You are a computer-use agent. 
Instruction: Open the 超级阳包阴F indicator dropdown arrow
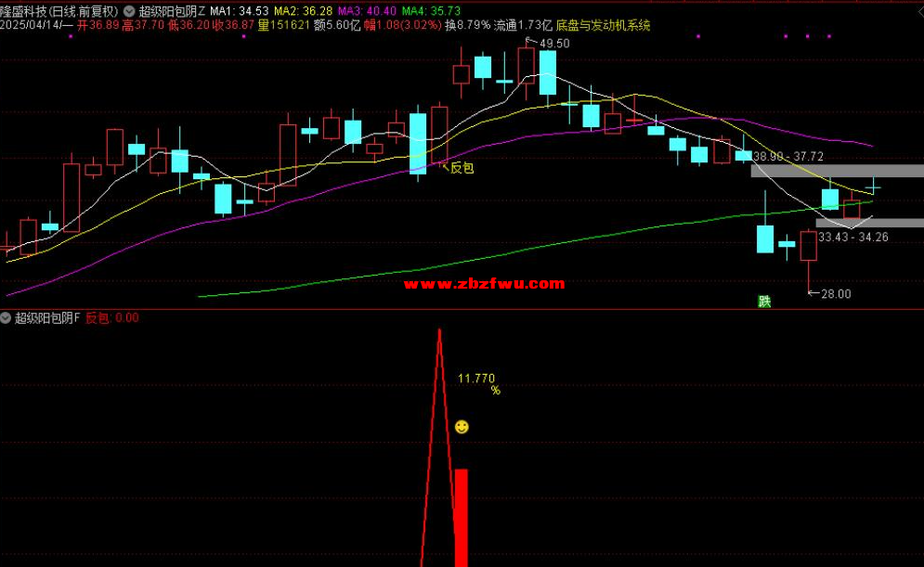coord(6,318)
